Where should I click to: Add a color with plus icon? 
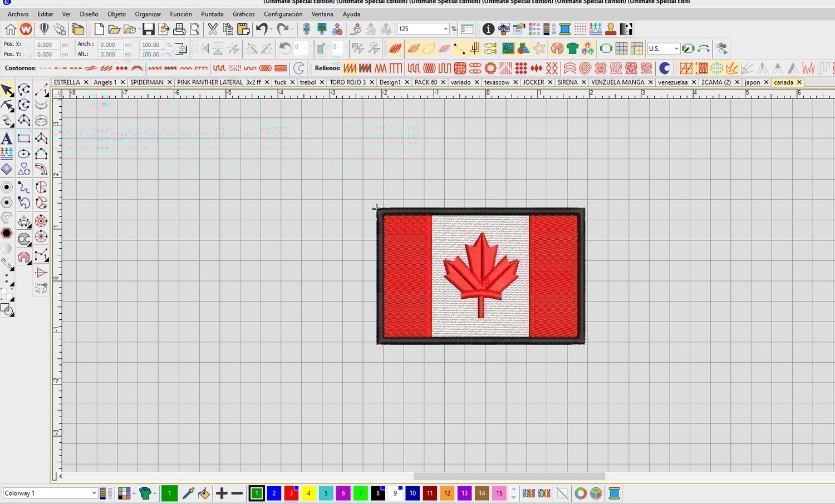click(222, 493)
